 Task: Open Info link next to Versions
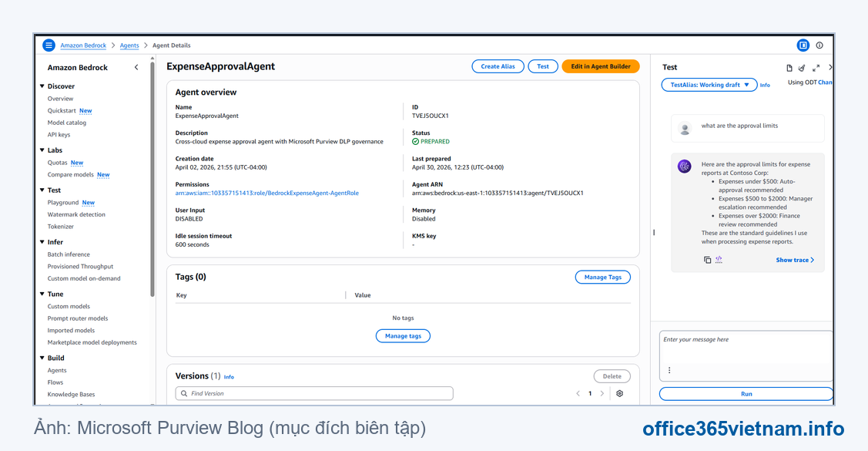pos(229,377)
